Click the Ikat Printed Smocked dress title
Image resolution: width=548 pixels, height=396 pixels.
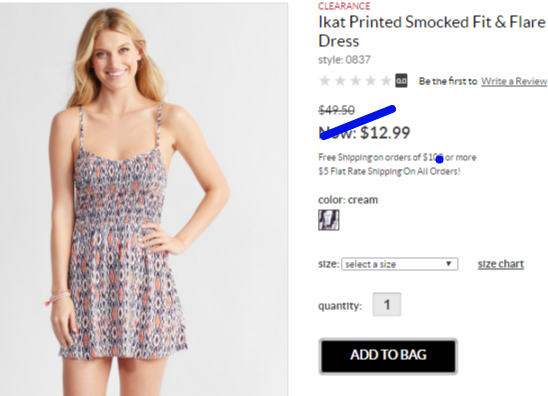click(x=432, y=31)
